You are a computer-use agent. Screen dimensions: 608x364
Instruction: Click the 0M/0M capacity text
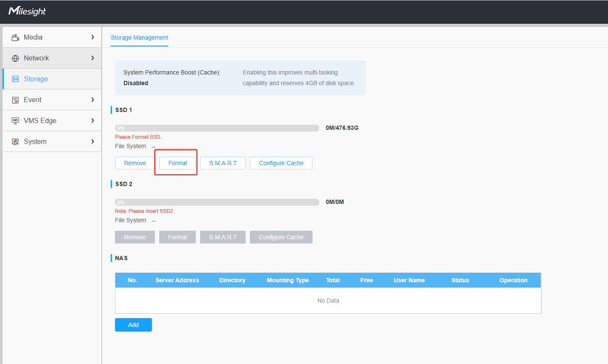pos(335,202)
